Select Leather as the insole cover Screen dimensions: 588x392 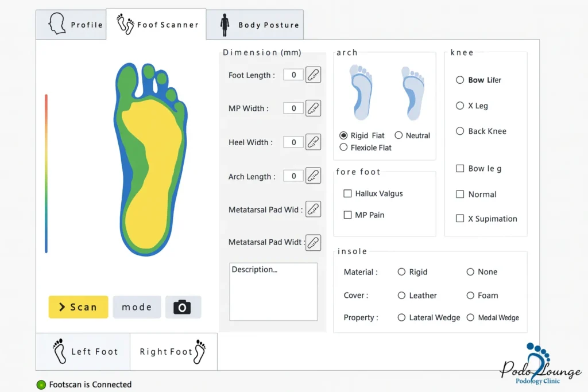[401, 295]
